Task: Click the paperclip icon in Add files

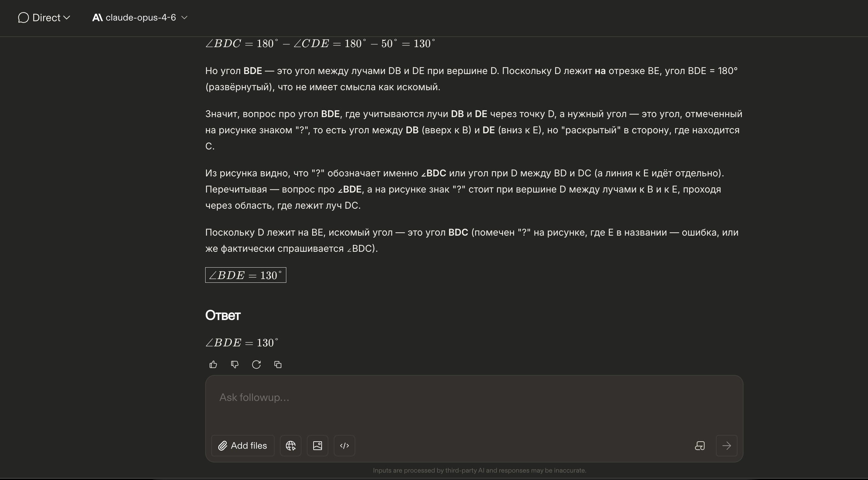Action: (222, 446)
